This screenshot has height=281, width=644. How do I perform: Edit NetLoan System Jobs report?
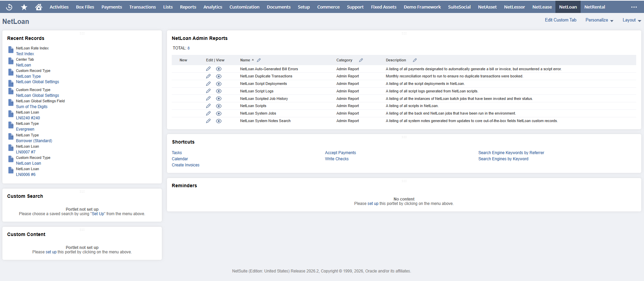click(x=208, y=114)
